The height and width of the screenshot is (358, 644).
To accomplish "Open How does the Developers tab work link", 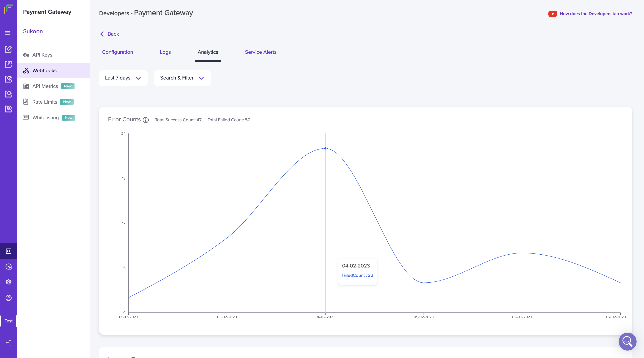I will tap(596, 14).
